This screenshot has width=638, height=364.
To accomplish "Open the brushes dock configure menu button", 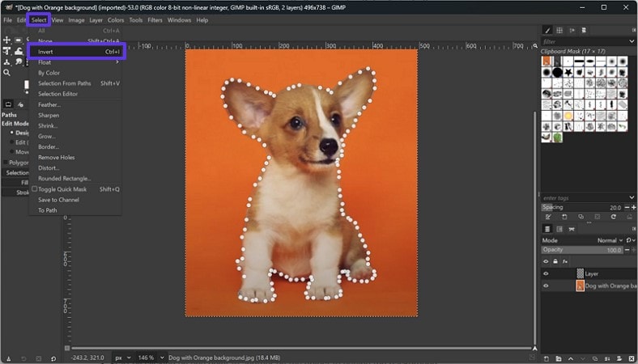I will (x=634, y=30).
